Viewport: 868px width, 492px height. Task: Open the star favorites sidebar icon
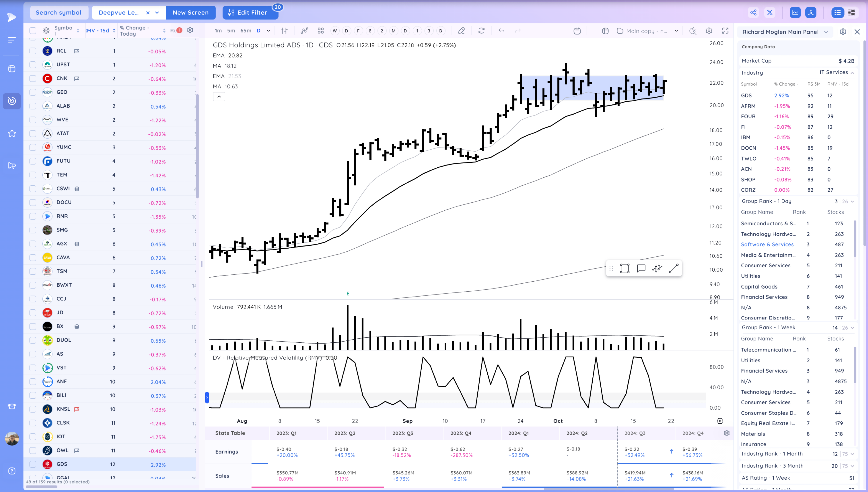click(x=12, y=134)
